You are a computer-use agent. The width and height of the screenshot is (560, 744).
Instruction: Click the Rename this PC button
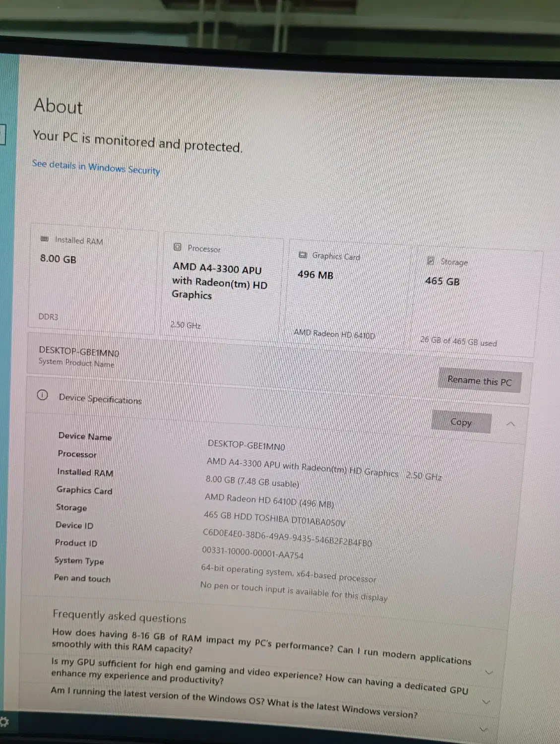[x=480, y=381]
